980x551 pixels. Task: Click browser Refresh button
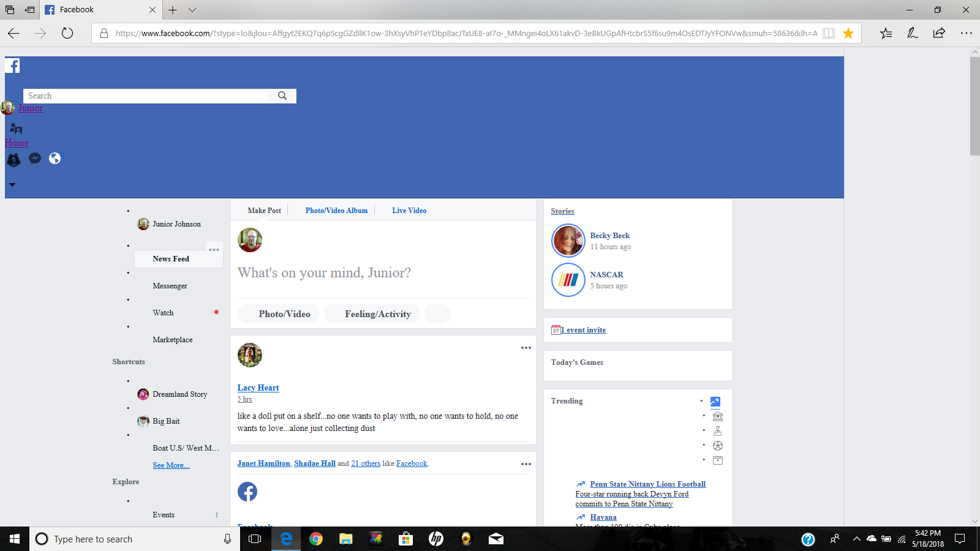(67, 33)
